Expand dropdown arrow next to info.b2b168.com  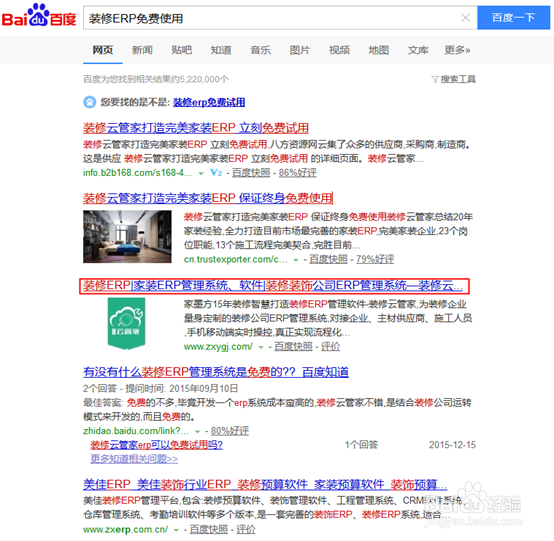click(201, 174)
